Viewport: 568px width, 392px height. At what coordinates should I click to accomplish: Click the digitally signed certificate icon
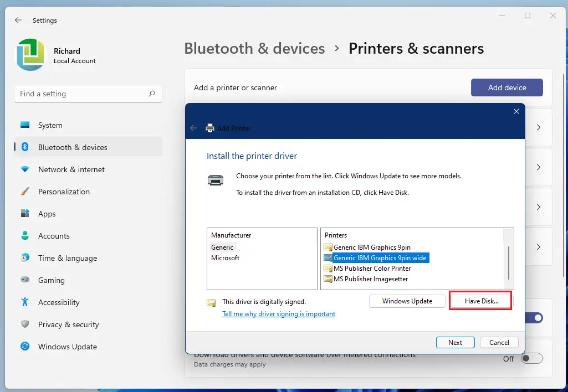click(211, 303)
